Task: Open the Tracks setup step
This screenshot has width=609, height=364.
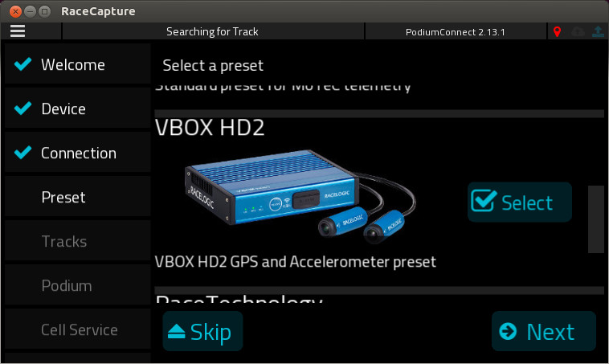Action: click(x=78, y=241)
